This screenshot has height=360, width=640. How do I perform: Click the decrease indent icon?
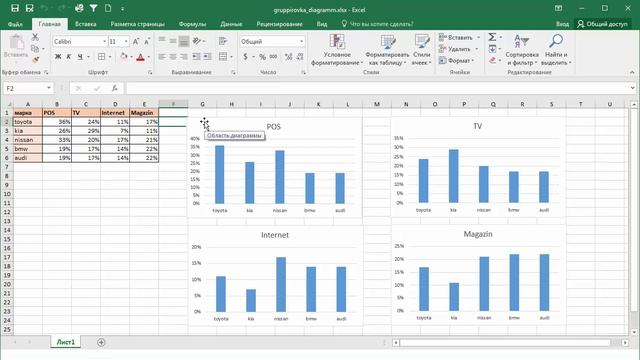[x=196, y=56]
